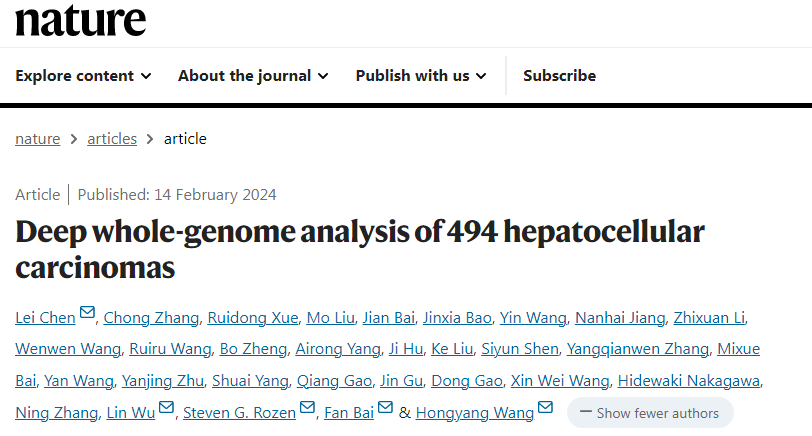This screenshot has width=812, height=436.
Task: Click the mail icon next to Fan Bai
Action: [386, 408]
